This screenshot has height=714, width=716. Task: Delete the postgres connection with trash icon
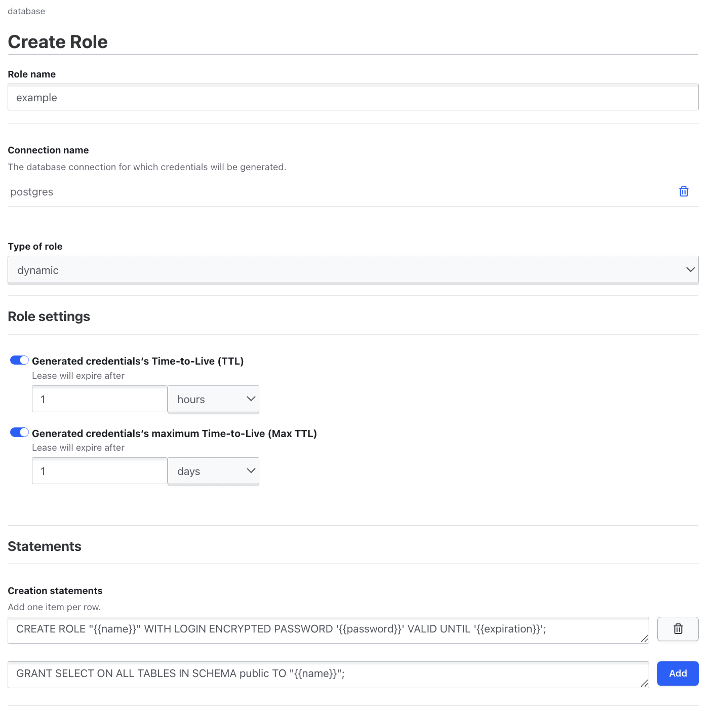coord(684,191)
